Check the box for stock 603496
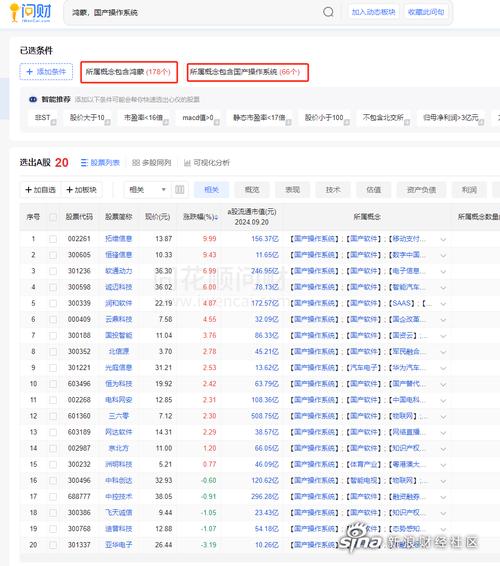The image size is (500, 566). 53,384
